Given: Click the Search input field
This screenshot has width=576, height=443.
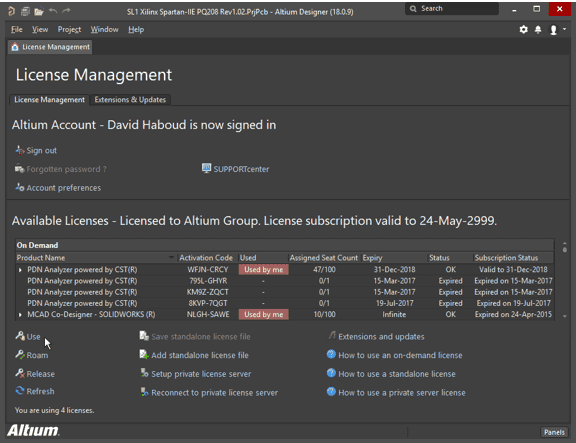Looking at the screenshot, I should (452, 8).
